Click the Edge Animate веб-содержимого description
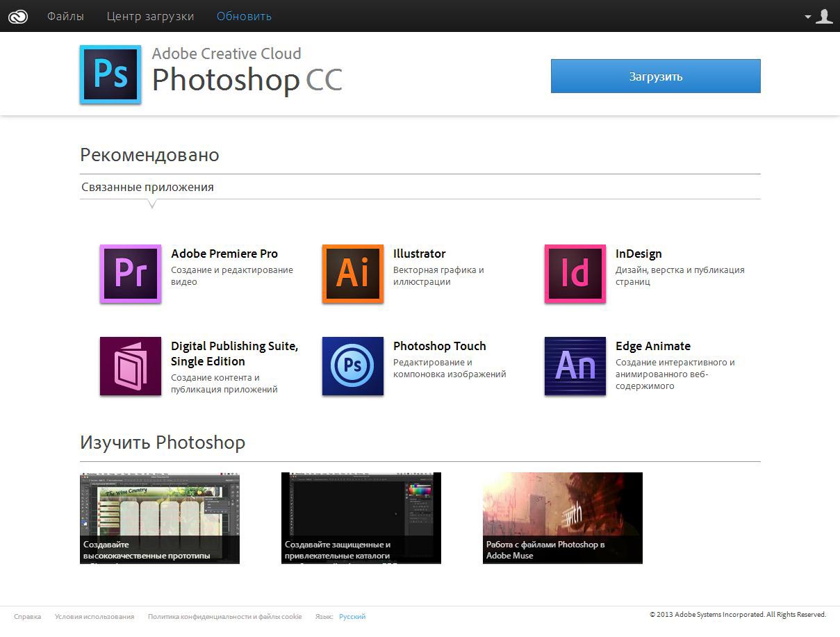The width and height of the screenshot is (840, 637). tap(675, 374)
